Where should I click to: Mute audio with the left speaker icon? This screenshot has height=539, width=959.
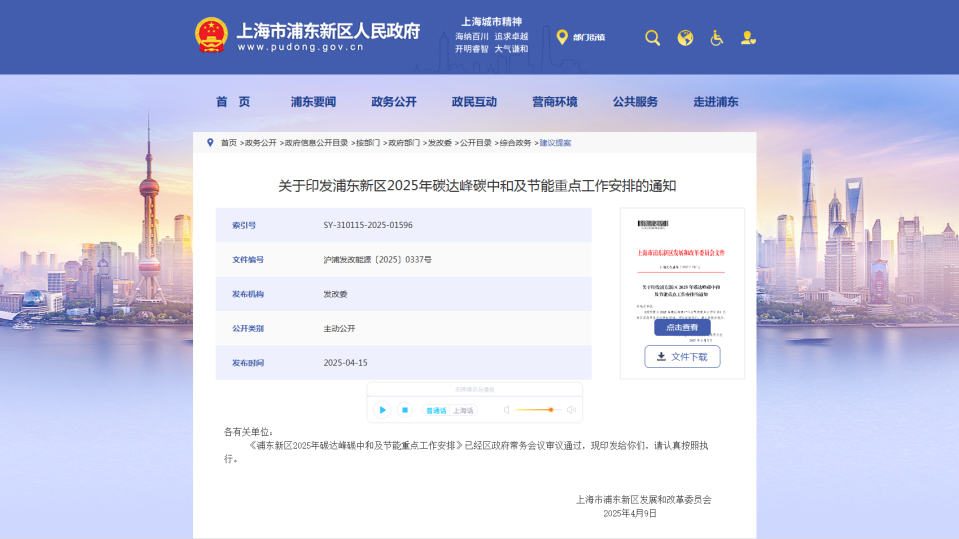tap(507, 410)
